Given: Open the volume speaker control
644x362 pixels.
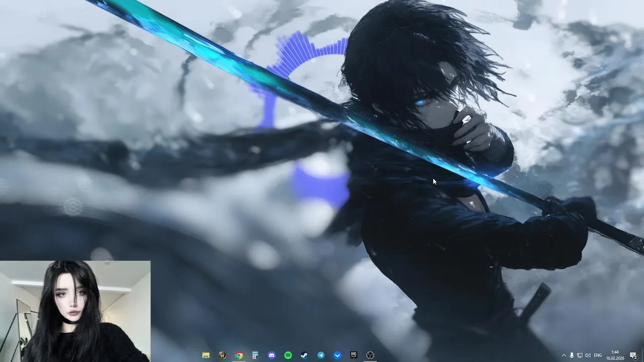Looking at the screenshot, I should (588, 355).
